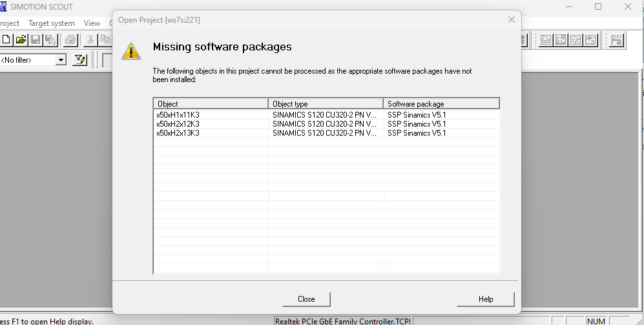
Task: Click the Software package column header
Action: point(442,103)
